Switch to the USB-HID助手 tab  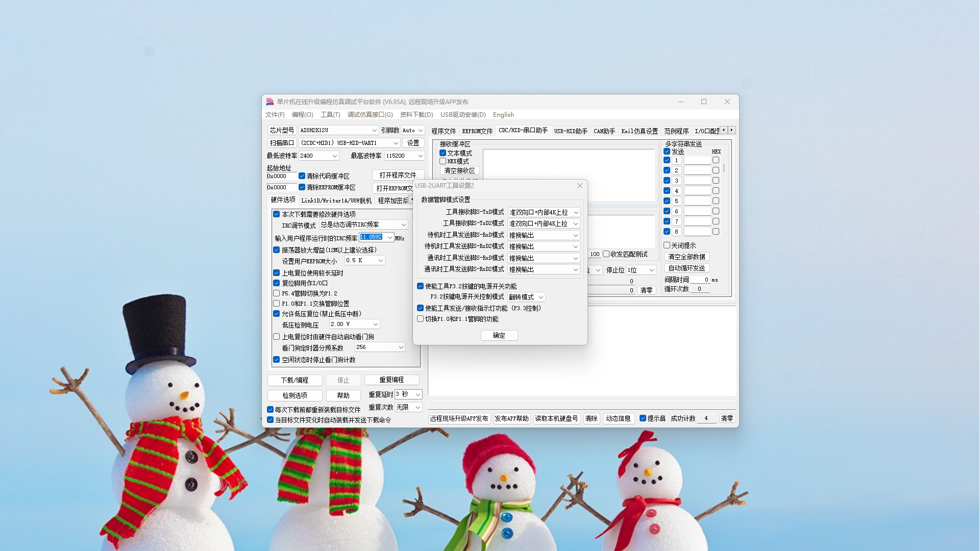tap(571, 131)
